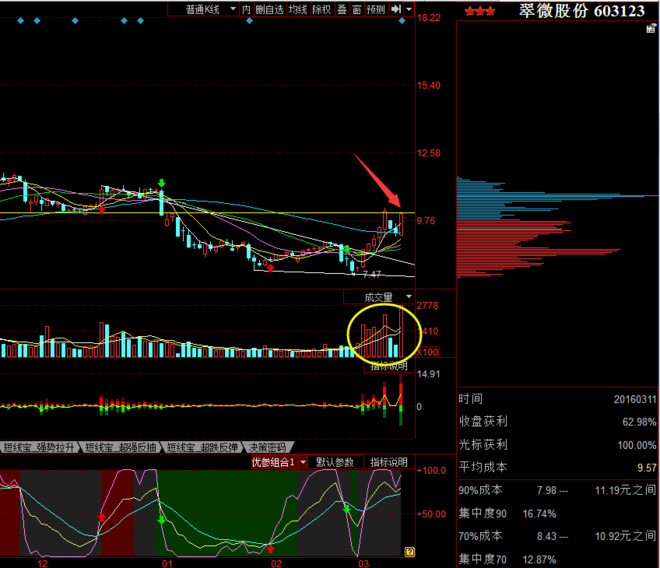Click the 12.58 price axis label
Screen dimensions: 660x568
coord(428,153)
